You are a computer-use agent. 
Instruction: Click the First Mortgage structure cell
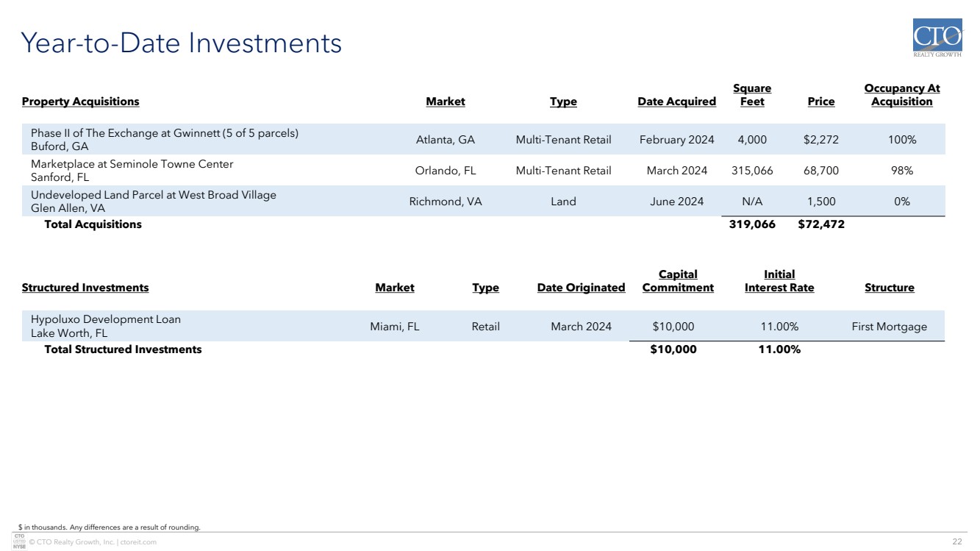[889, 327]
